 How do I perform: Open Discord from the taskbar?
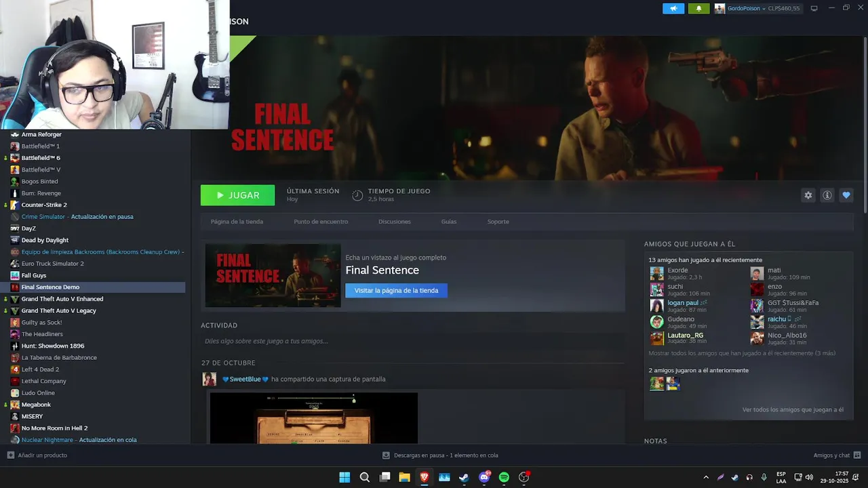pos(484,477)
